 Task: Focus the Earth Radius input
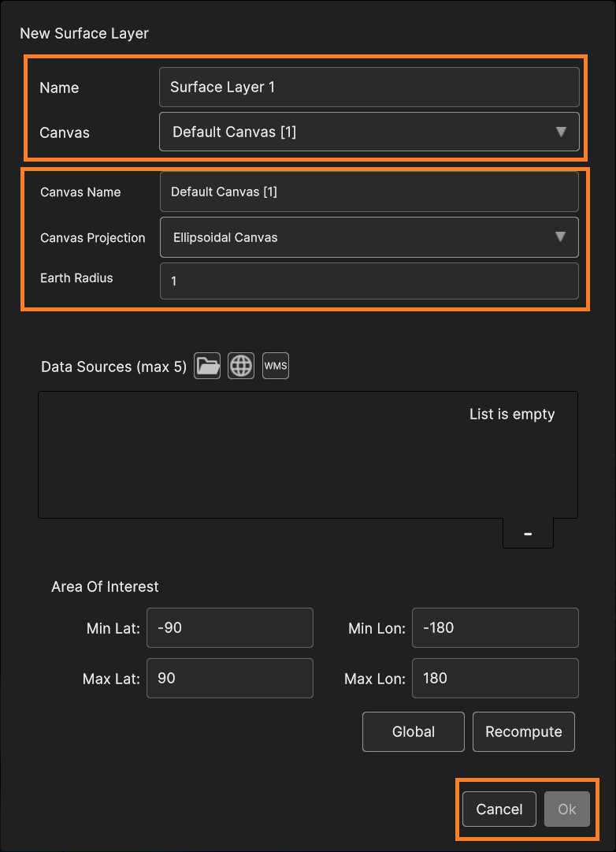click(x=369, y=281)
